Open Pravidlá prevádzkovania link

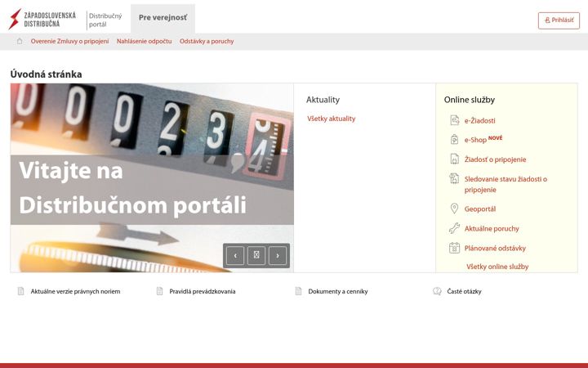(x=203, y=291)
